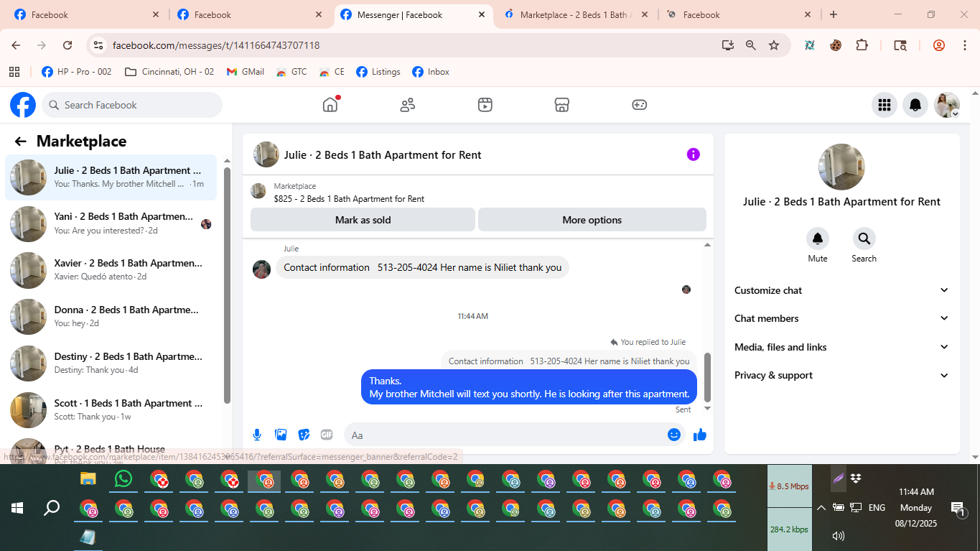Focus the message input field
The height and width of the screenshot is (551, 980).
[505, 435]
